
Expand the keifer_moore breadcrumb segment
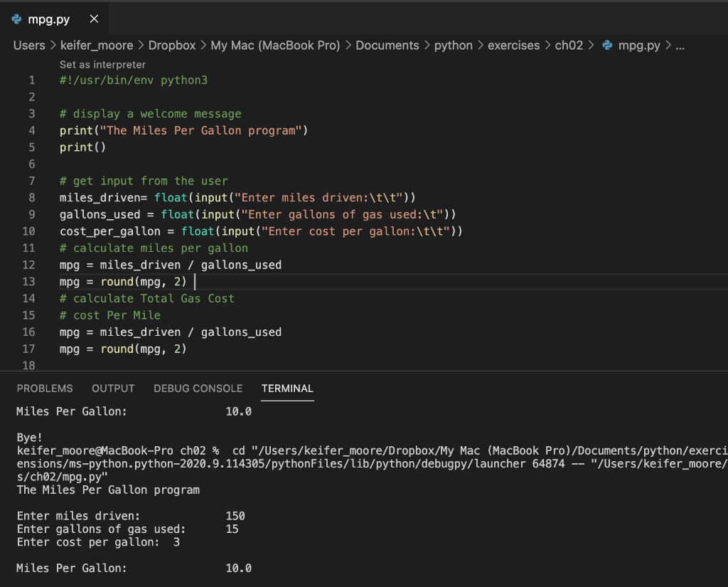click(x=96, y=46)
